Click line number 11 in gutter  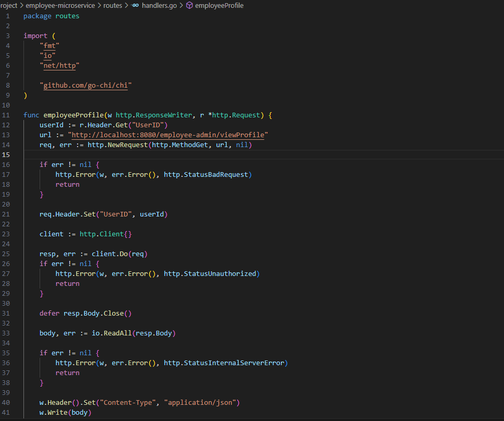(x=6, y=115)
